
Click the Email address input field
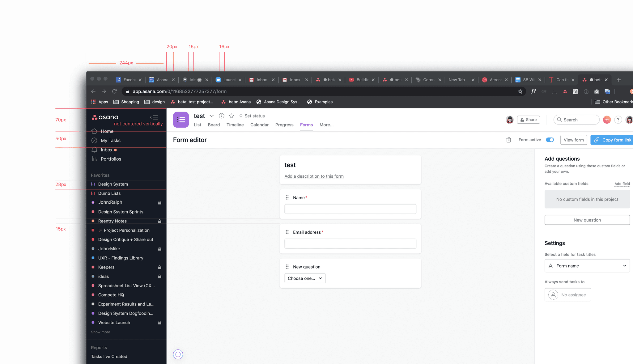[350, 244]
